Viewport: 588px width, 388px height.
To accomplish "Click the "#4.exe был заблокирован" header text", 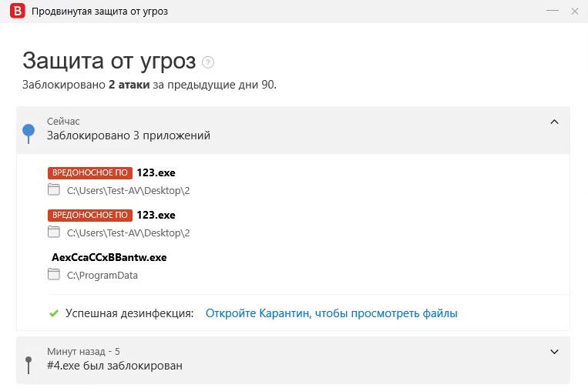I will pyautogui.click(x=115, y=366).
